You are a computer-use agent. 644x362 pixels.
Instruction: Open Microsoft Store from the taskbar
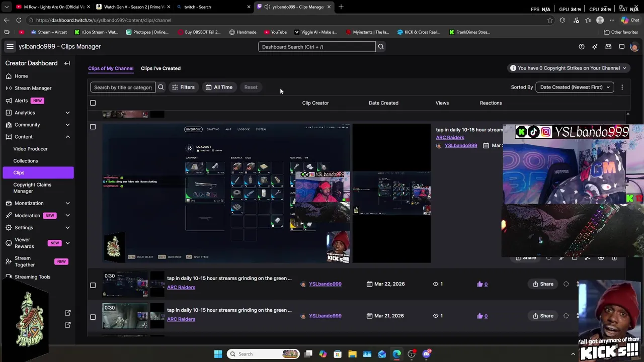(x=338, y=354)
